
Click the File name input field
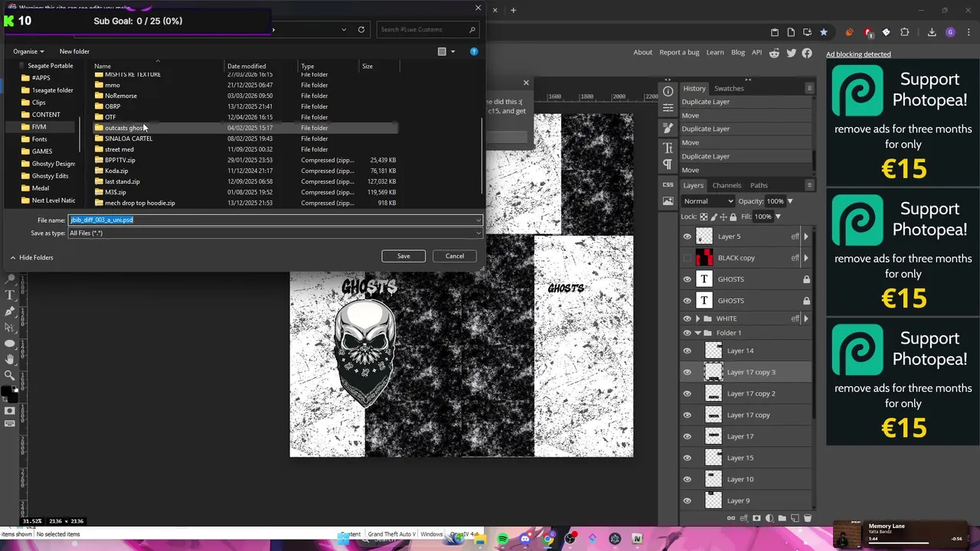(x=276, y=220)
